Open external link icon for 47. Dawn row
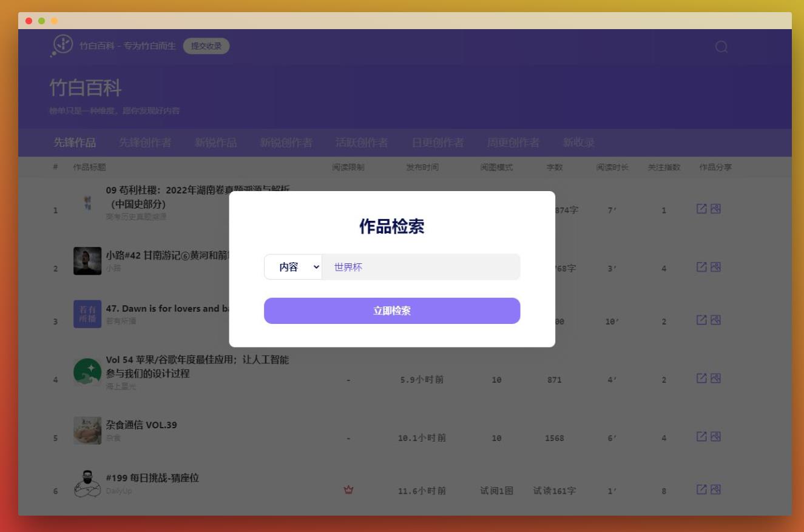Screen dimensions: 804x532 (701, 320)
